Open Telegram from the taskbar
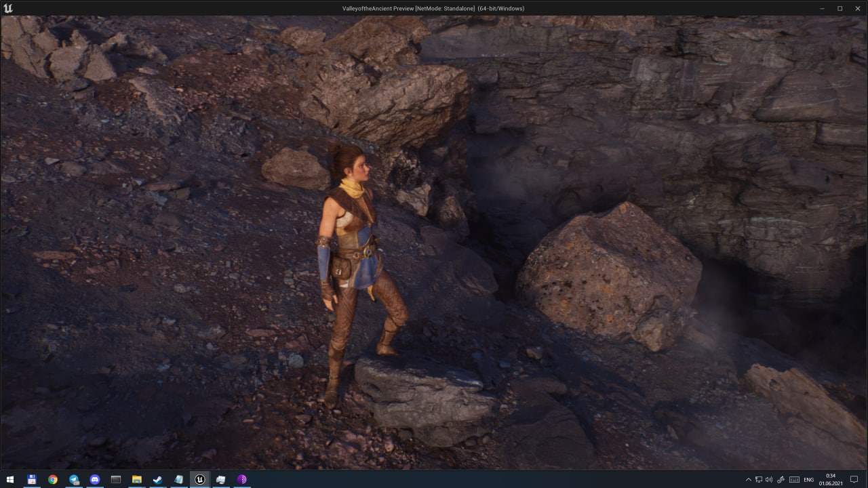 point(73,479)
